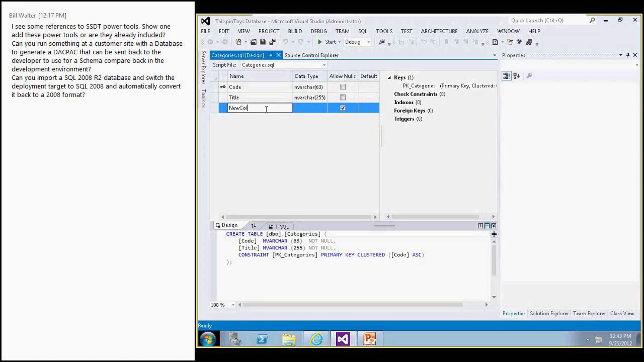Click the Find in Files toolbar icon
The height and width of the screenshot is (362, 644).
click(x=382, y=42)
